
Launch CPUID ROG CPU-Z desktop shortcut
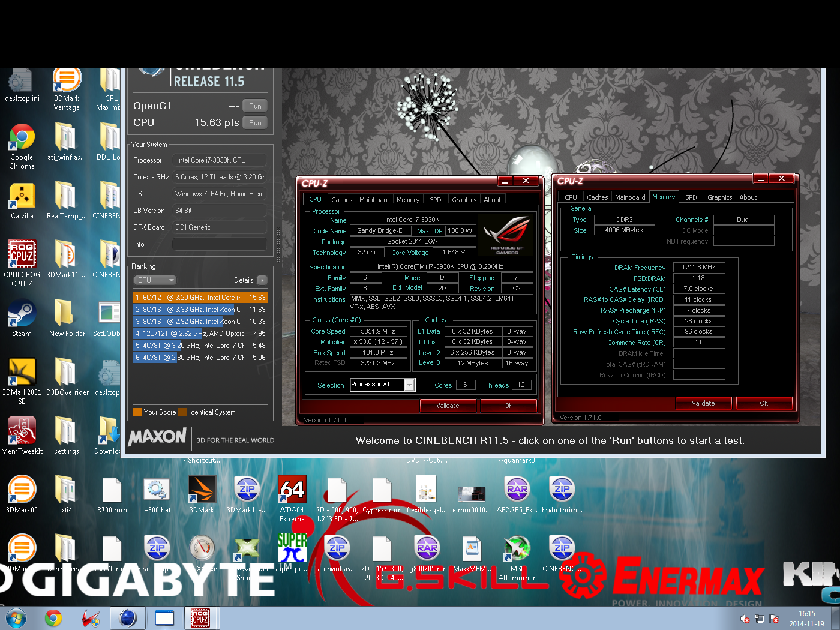pos(22,263)
